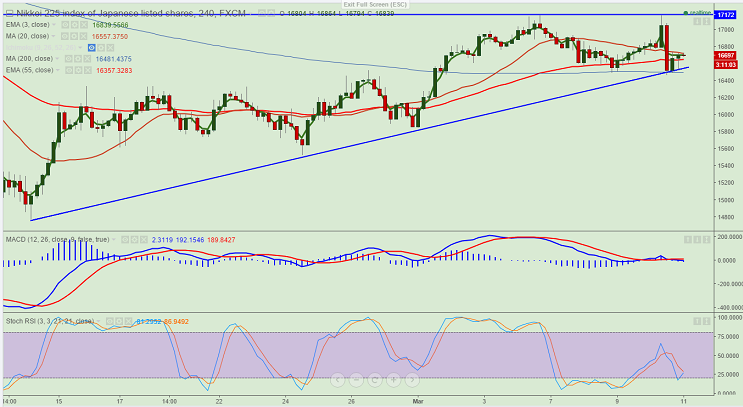743x407 pixels.
Task: Expand the MACD dropdown arrow
Action: (x=114, y=240)
